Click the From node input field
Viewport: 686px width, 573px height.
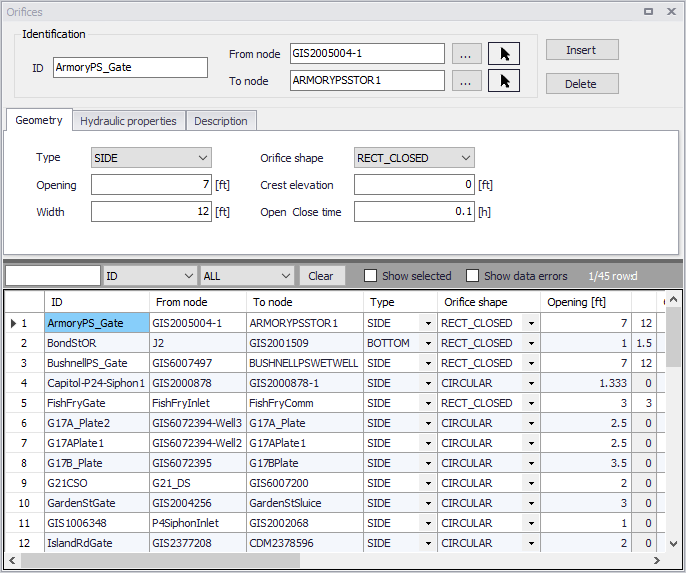coord(367,54)
